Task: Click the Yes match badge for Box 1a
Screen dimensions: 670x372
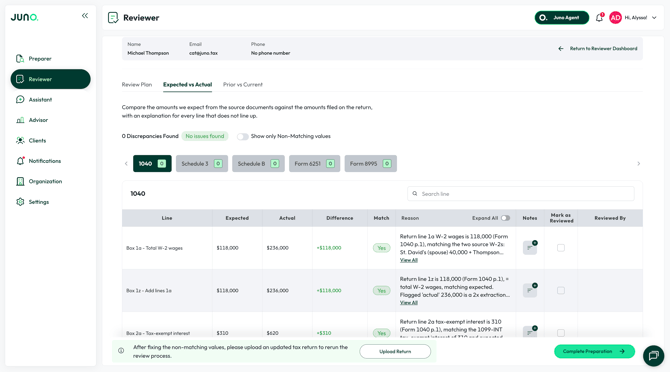Action: [381, 248]
